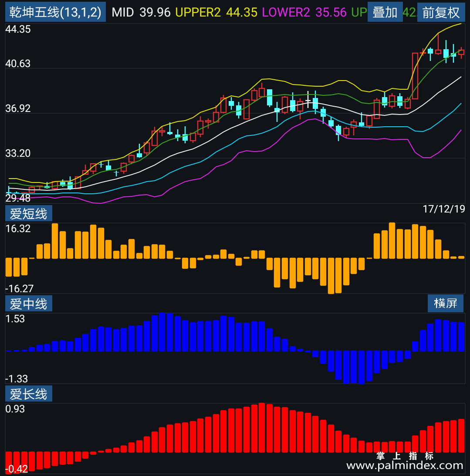Click the MID 39.96 value text
The height and width of the screenshot is (476, 470).
[141, 13]
